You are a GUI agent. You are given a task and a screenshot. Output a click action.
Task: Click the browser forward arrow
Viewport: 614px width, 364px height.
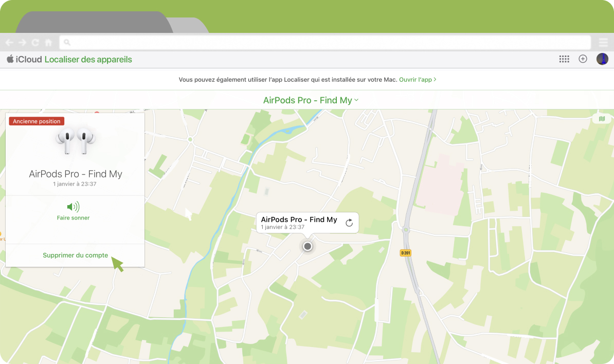tap(22, 42)
